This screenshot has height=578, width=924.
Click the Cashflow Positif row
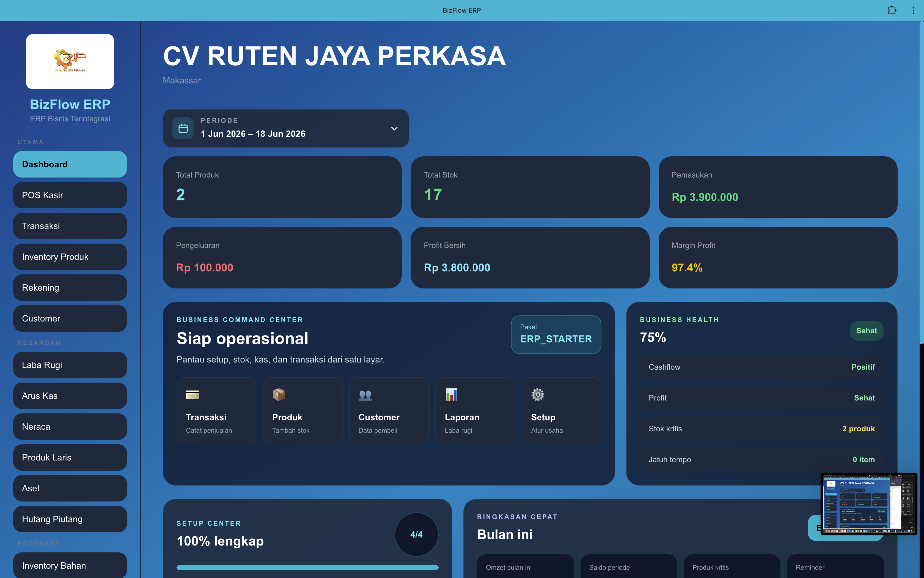pos(762,367)
